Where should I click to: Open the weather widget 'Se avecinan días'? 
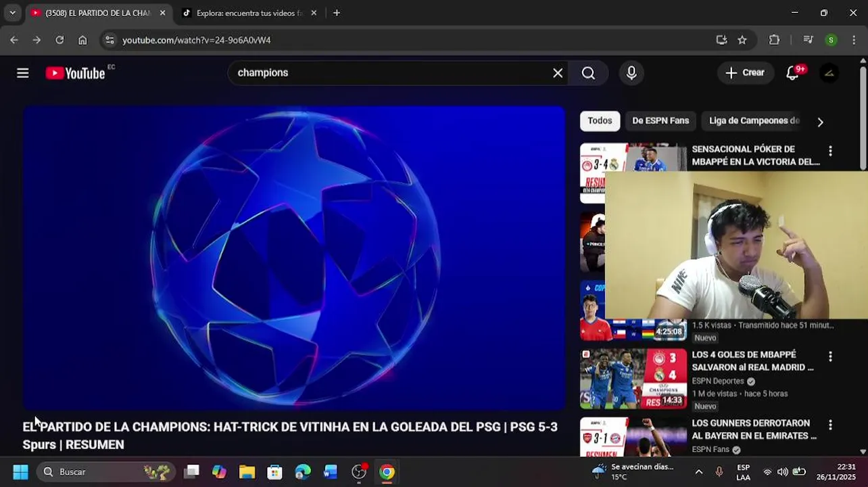coord(633,471)
